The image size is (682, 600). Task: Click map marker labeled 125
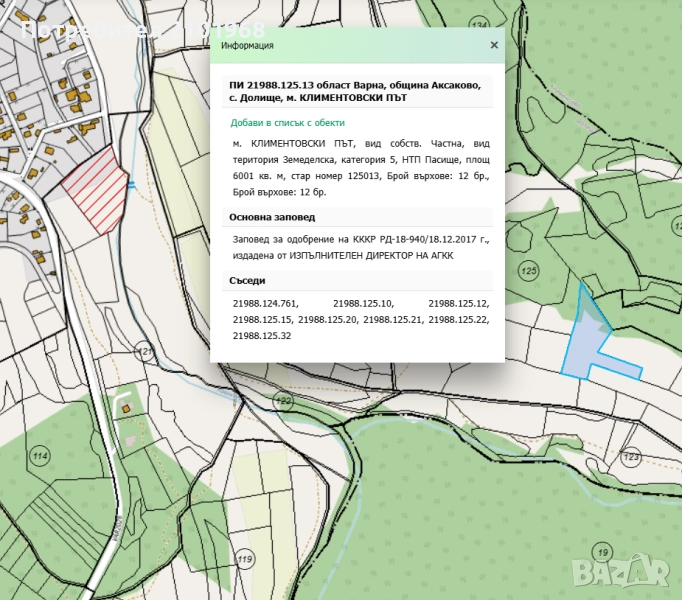tap(530, 271)
